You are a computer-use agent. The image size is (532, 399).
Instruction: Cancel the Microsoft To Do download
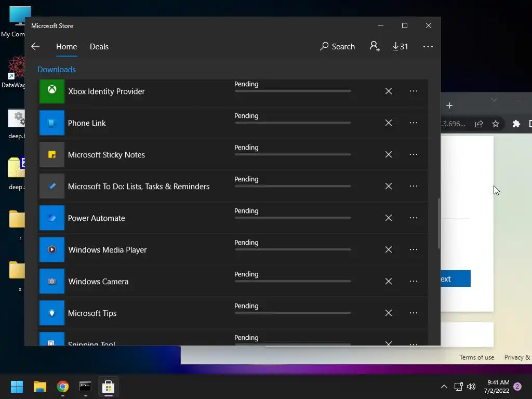point(389,186)
